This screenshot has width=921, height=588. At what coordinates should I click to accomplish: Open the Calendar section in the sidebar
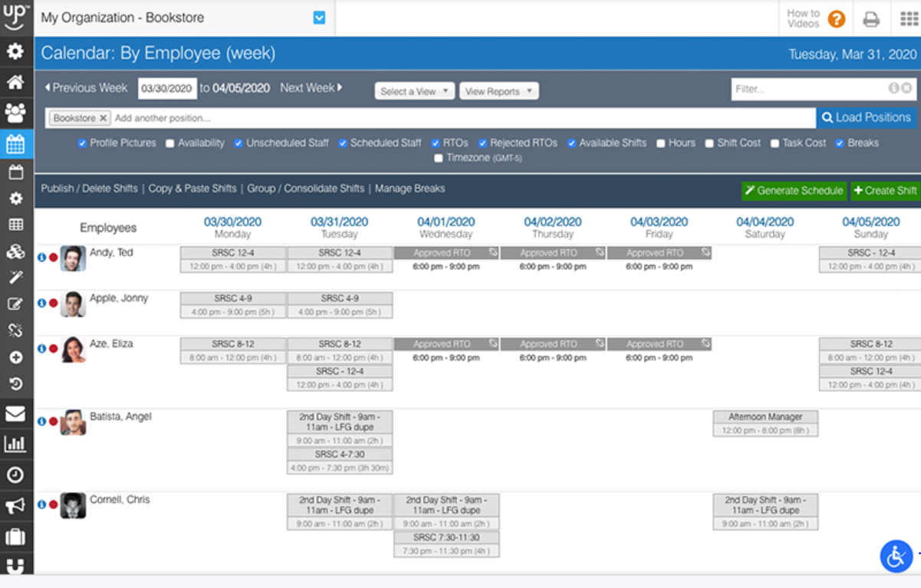click(x=16, y=143)
